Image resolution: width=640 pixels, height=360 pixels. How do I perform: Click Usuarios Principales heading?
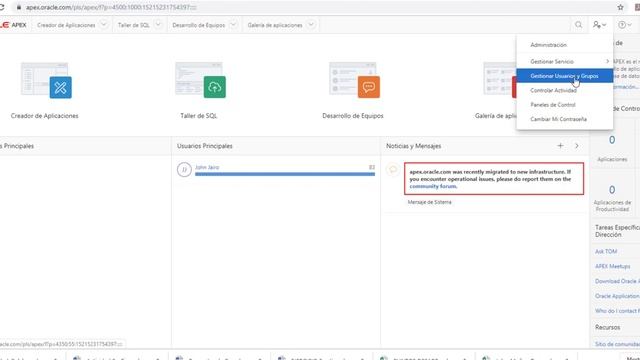click(204, 146)
